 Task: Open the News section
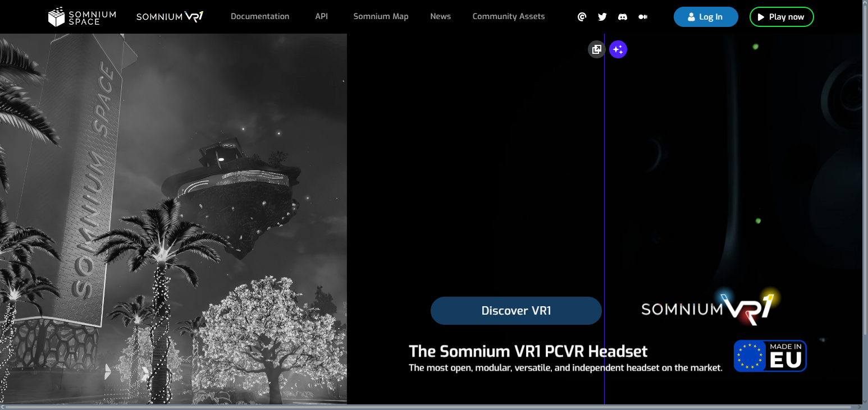(x=441, y=16)
